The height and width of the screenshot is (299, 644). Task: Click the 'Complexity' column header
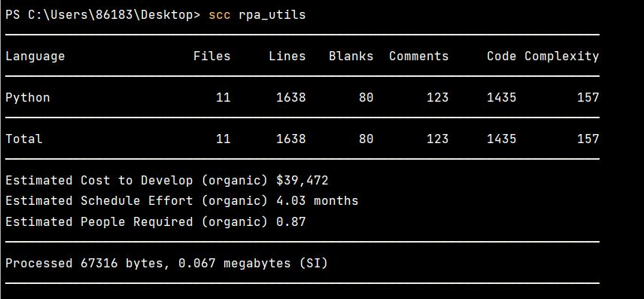point(561,56)
